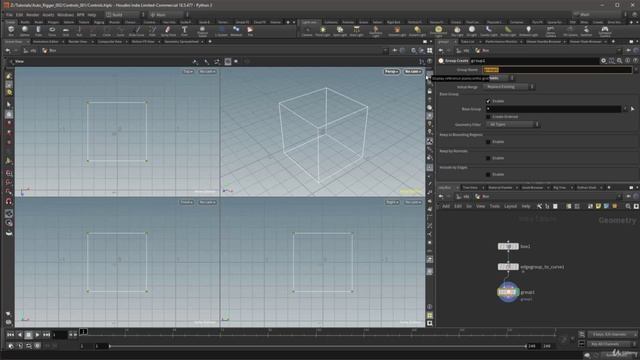This screenshot has height=360, width=640.
Task: Select the Grid shelf tool
Action: [66, 31]
